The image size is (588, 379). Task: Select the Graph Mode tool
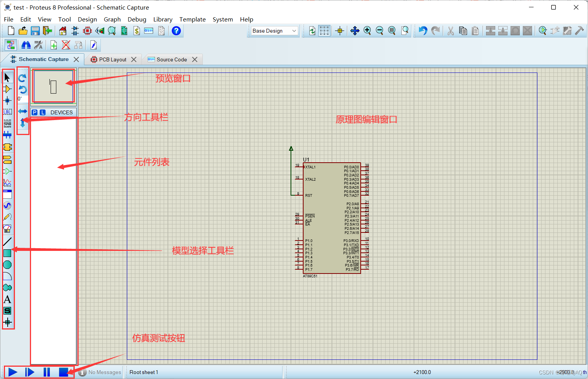coord(7,183)
